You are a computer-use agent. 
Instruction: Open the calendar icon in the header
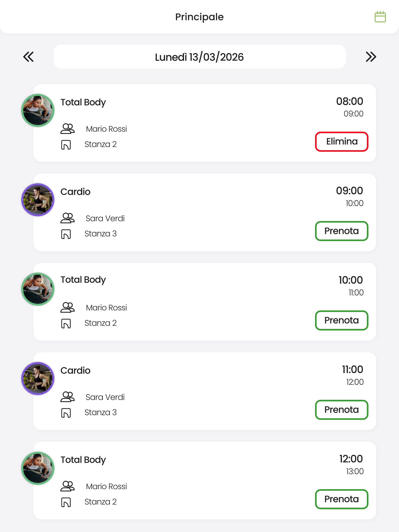[380, 17]
